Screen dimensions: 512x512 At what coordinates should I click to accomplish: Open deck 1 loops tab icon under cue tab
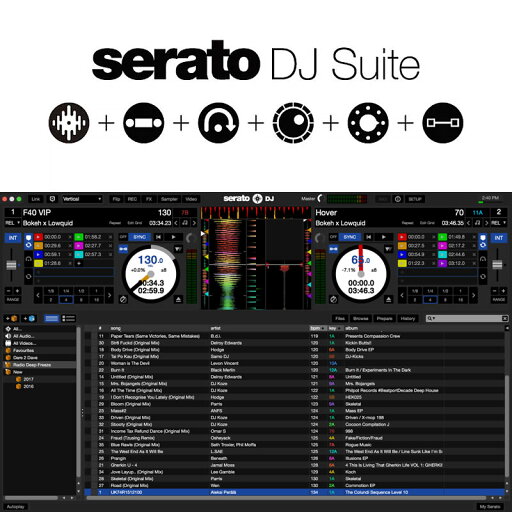[x=29, y=245]
